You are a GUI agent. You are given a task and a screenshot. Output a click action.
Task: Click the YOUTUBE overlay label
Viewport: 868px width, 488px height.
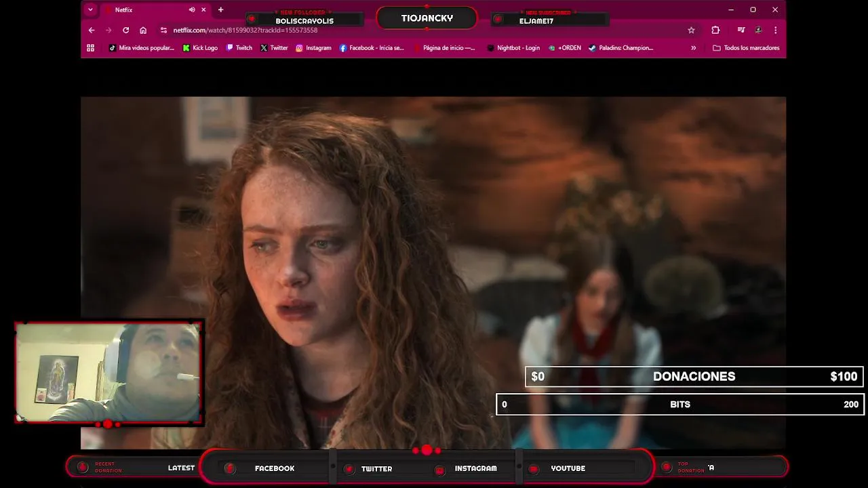(x=568, y=468)
